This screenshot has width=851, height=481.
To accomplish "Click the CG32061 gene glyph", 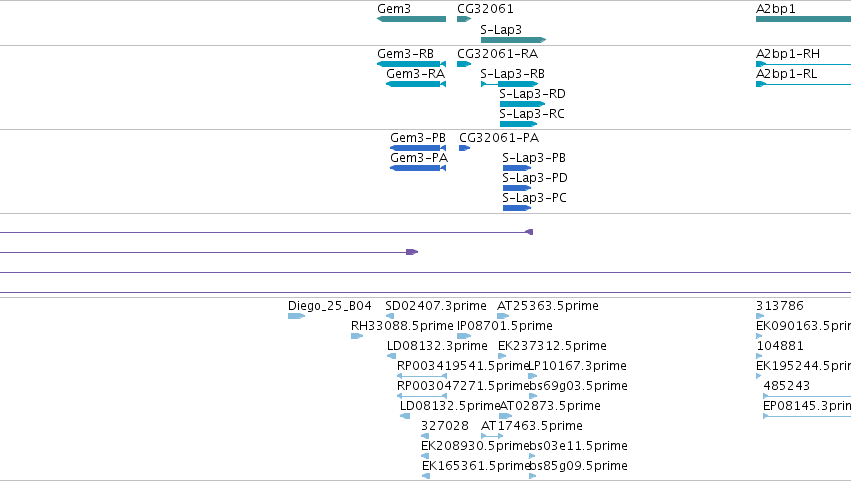I will [x=464, y=19].
